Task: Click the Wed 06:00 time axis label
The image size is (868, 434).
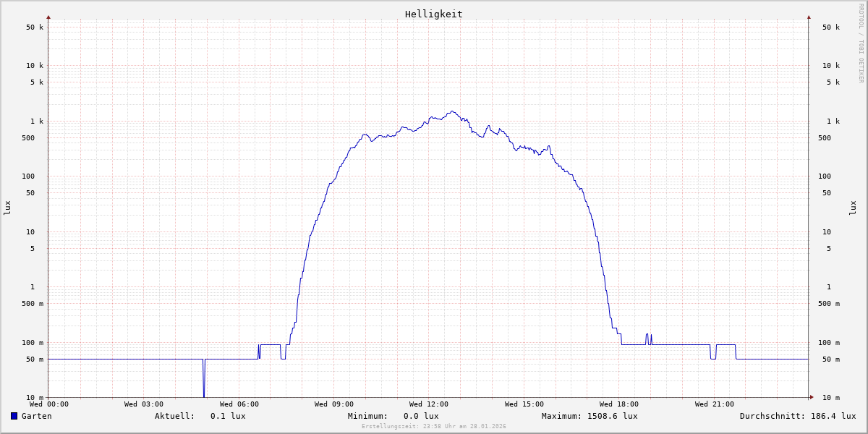Action: click(x=239, y=404)
